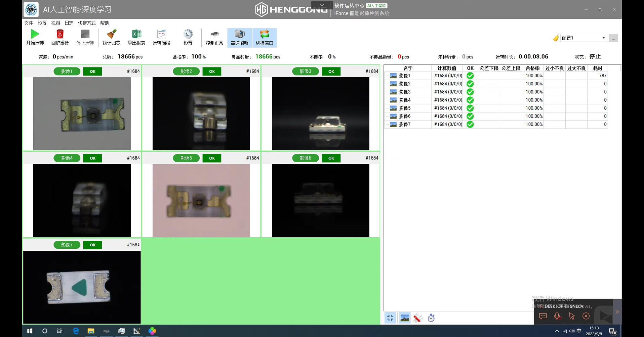Screen dimensions: 644x337
Task: Open the 快捷方式 menu
Action: point(87,23)
